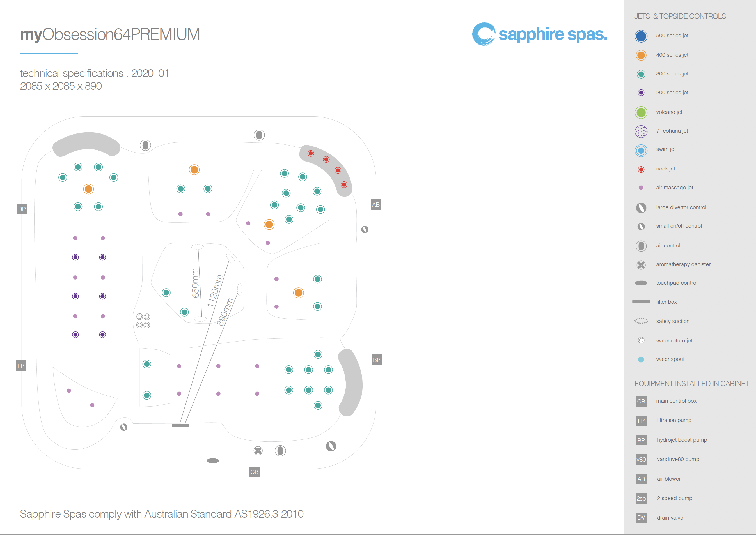The width and height of the screenshot is (756, 535).
Task: Click the swim jet legend icon
Action: coord(641,151)
